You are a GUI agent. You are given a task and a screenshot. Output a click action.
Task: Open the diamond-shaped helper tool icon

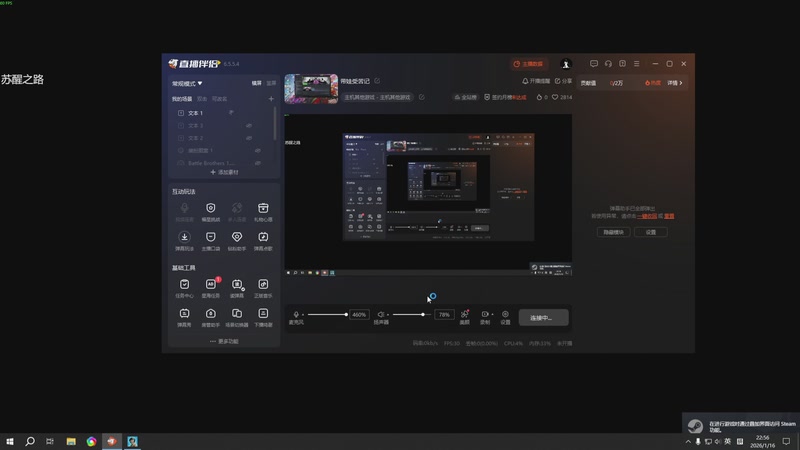coord(237,237)
